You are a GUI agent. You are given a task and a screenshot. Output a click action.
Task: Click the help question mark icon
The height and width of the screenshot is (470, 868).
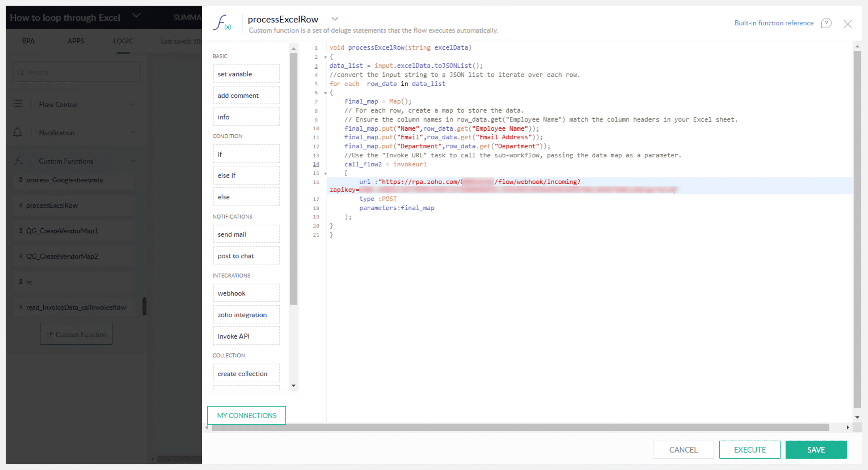pyautogui.click(x=826, y=23)
